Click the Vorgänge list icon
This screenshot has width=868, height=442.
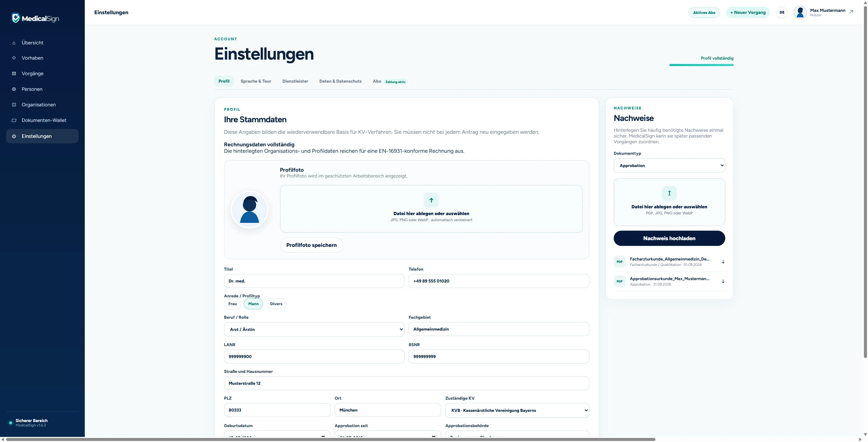coord(14,73)
